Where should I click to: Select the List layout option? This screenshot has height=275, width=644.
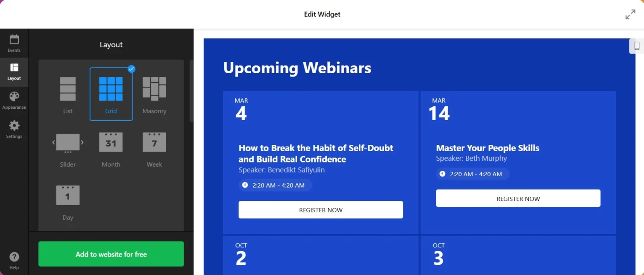click(x=68, y=89)
